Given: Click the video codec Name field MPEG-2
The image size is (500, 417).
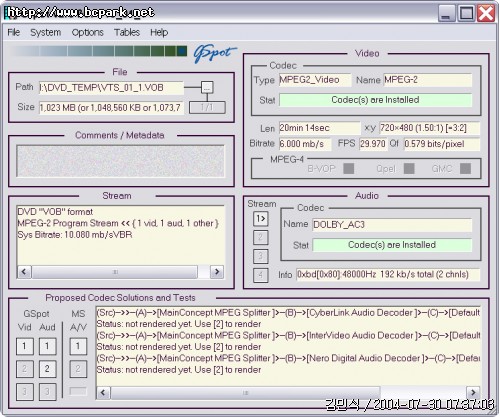Looking at the screenshot, I should [428, 80].
